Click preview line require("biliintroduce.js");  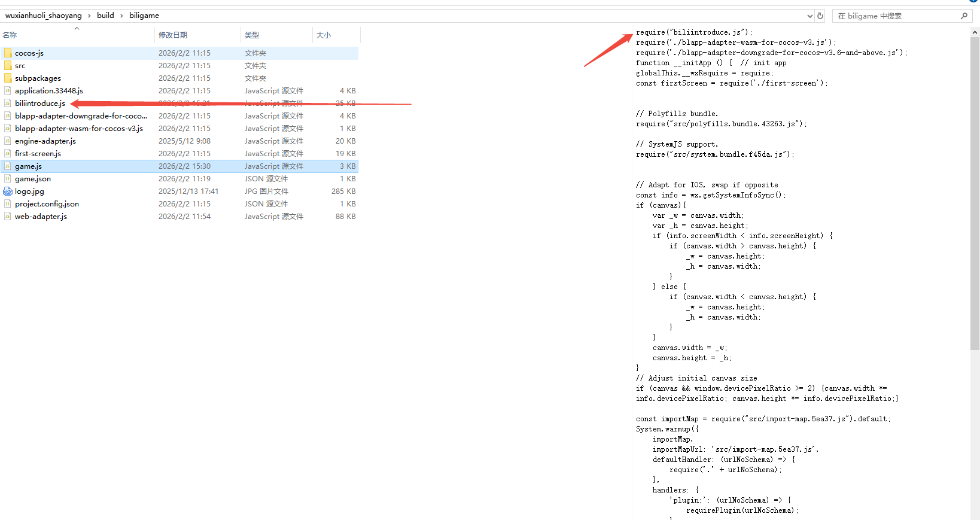click(694, 32)
